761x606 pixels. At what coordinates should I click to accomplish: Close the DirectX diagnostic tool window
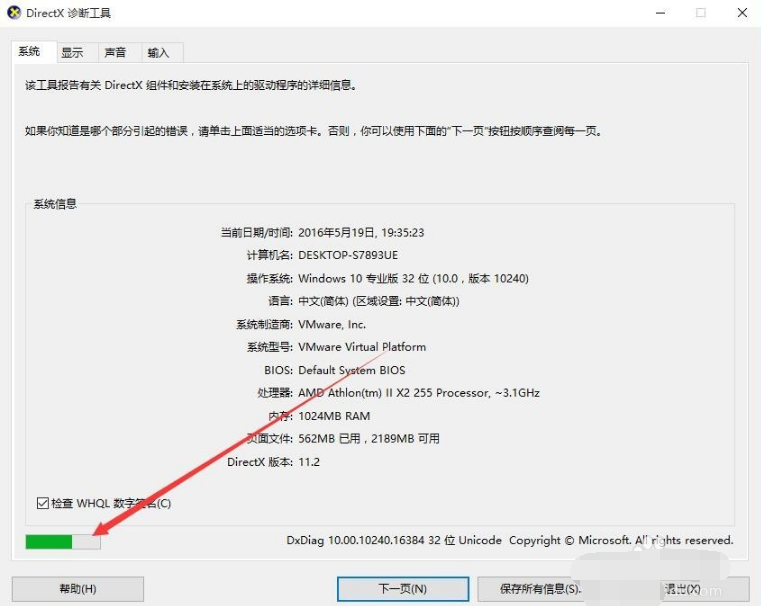[740, 13]
